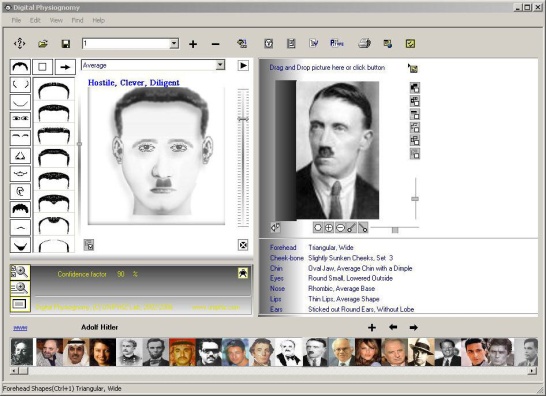
Task: Select the lips category icon
Action: pyautogui.click(x=20, y=173)
